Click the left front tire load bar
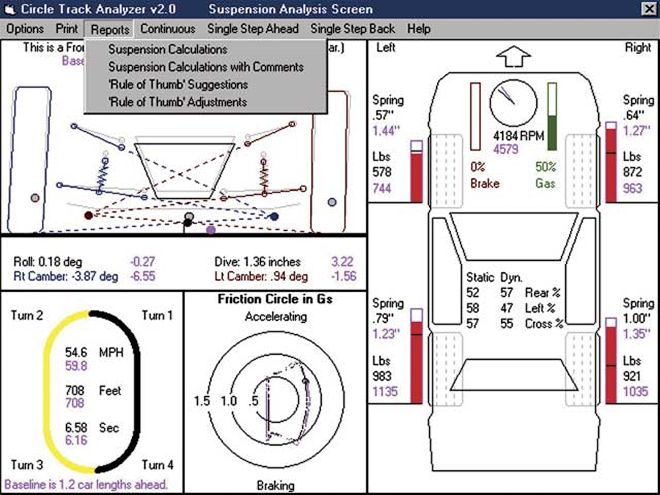 [416, 172]
